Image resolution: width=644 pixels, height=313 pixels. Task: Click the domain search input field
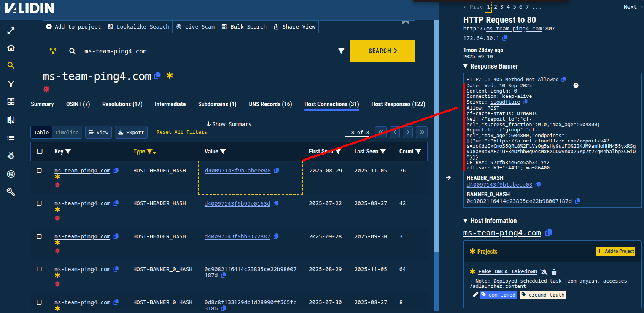(x=198, y=51)
